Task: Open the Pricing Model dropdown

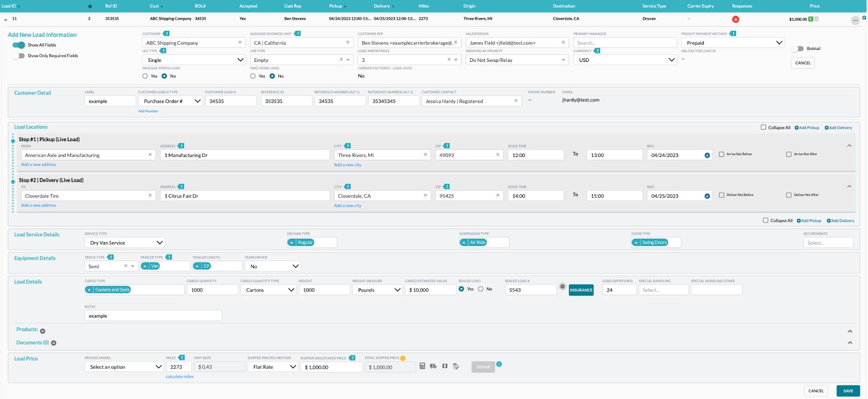Action: (124, 367)
